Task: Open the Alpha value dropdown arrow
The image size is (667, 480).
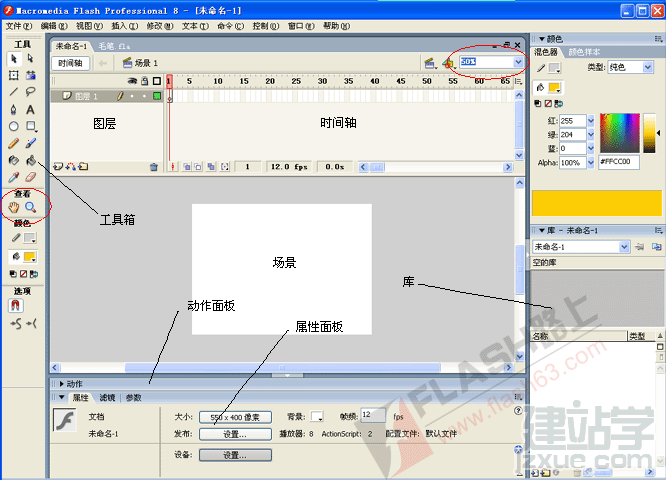Action: [591, 163]
